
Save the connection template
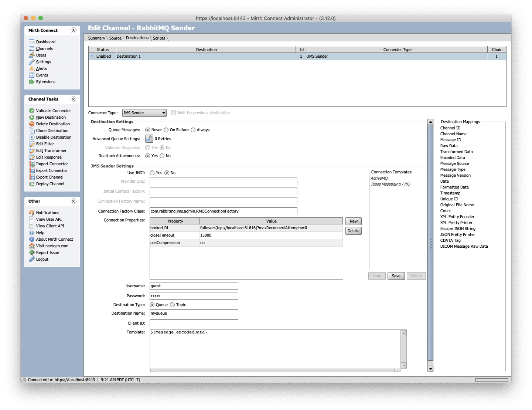click(x=396, y=276)
